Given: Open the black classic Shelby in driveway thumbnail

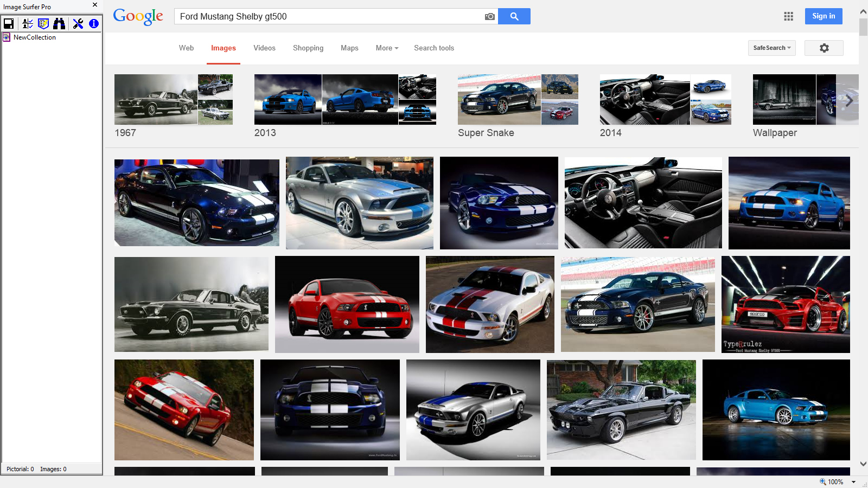Looking at the screenshot, I should pyautogui.click(x=621, y=410).
